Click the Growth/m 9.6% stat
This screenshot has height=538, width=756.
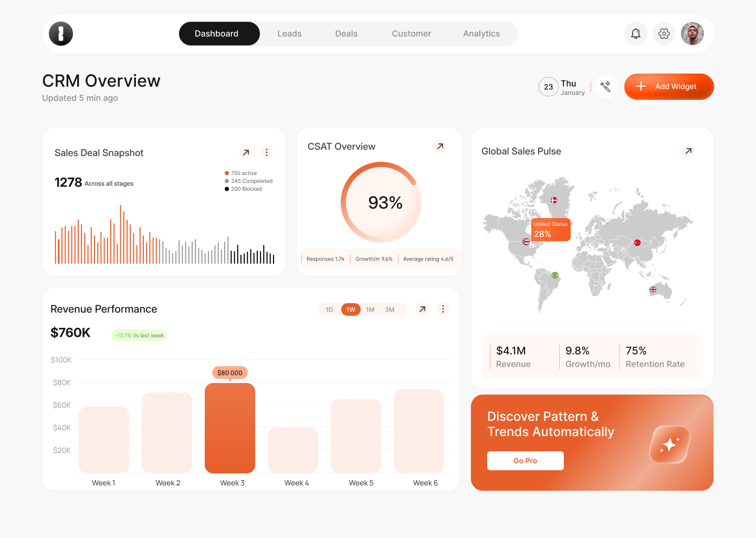pyautogui.click(x=374, y=259)
